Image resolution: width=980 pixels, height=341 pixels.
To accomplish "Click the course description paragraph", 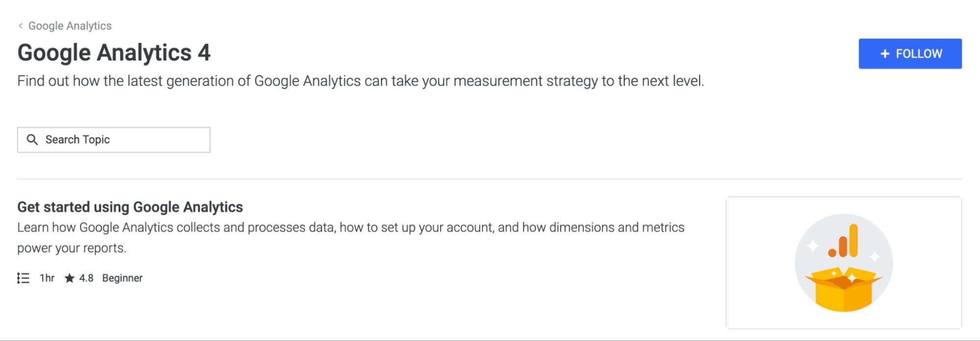I will tap(351, 238).
